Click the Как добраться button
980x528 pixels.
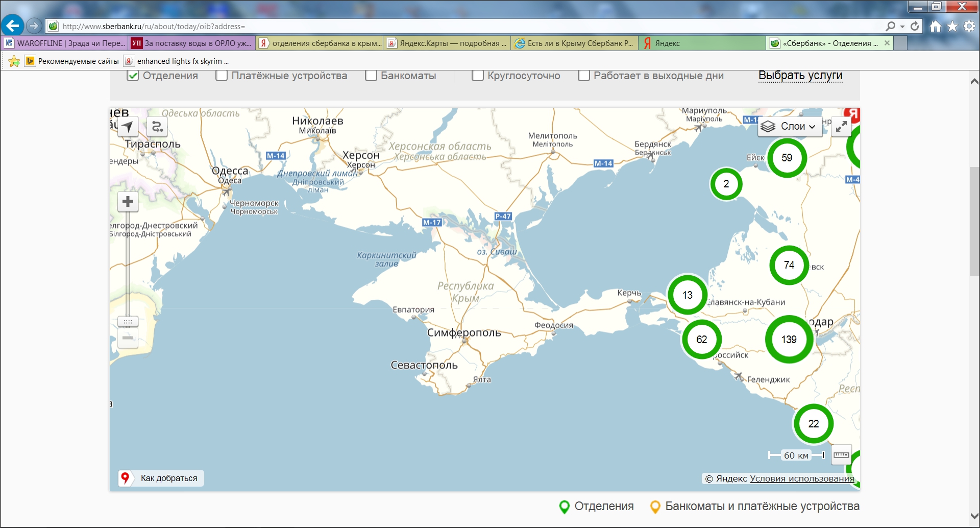point(161,478)
